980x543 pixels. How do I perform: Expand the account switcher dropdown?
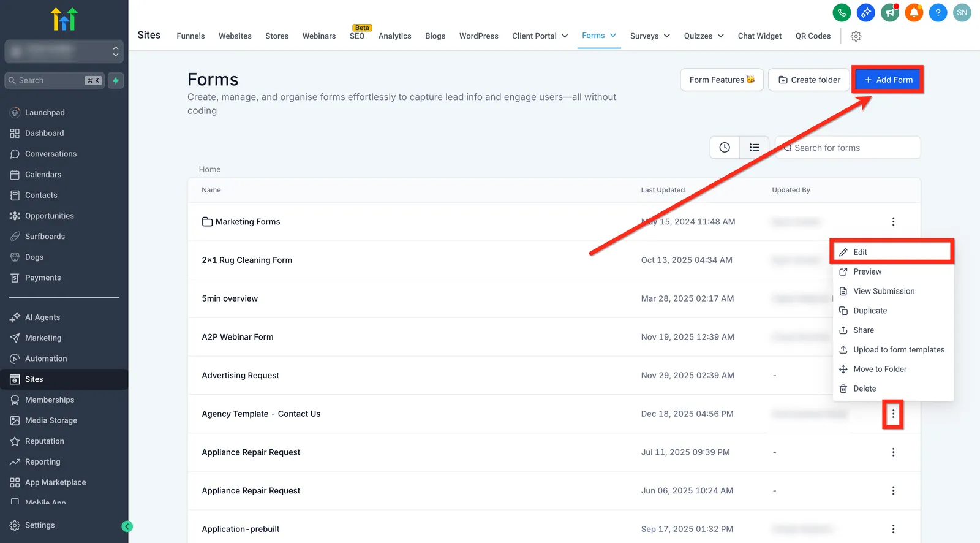point(64,51)
